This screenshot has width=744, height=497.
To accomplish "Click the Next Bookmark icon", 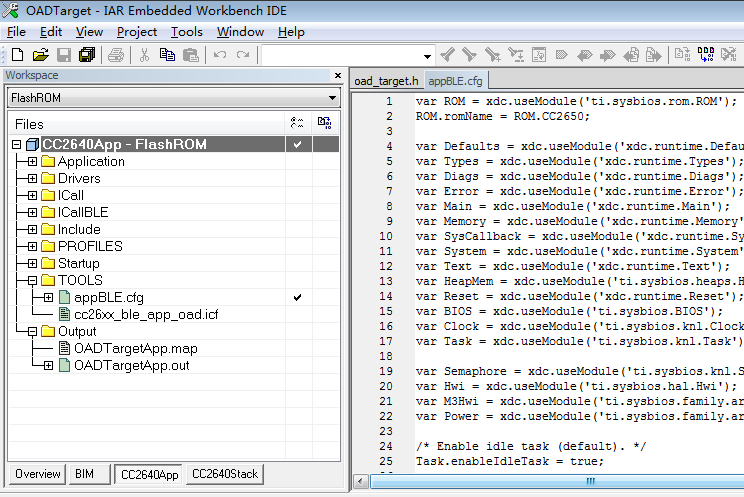I will pyautogui.click(x=608, y=55).
